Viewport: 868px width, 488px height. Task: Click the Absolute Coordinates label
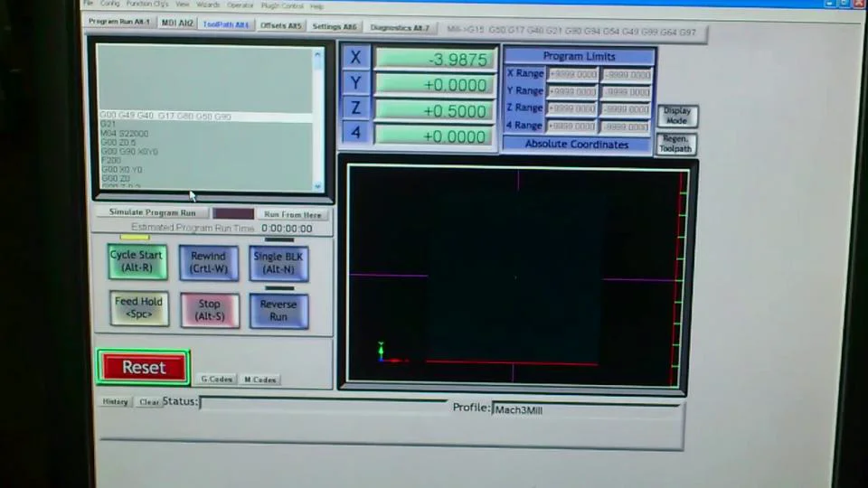click(576, 145)
